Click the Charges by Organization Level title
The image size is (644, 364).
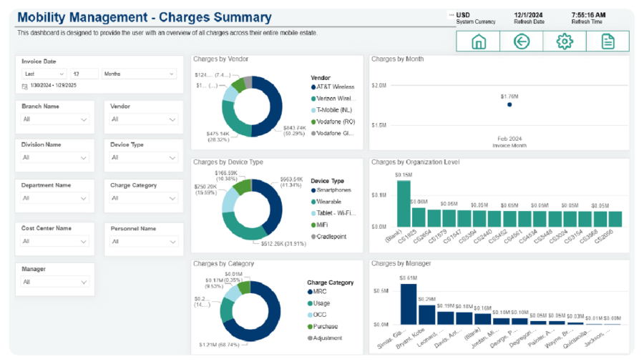tap(415, 162)
